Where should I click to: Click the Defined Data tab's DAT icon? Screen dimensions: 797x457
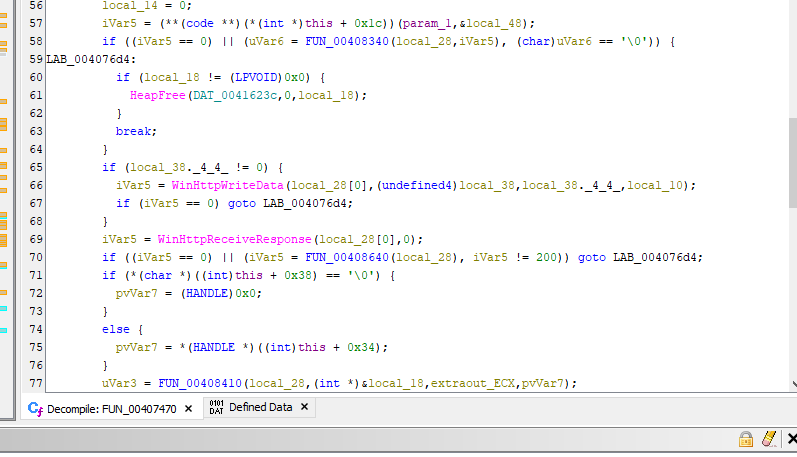pos(216,408)
